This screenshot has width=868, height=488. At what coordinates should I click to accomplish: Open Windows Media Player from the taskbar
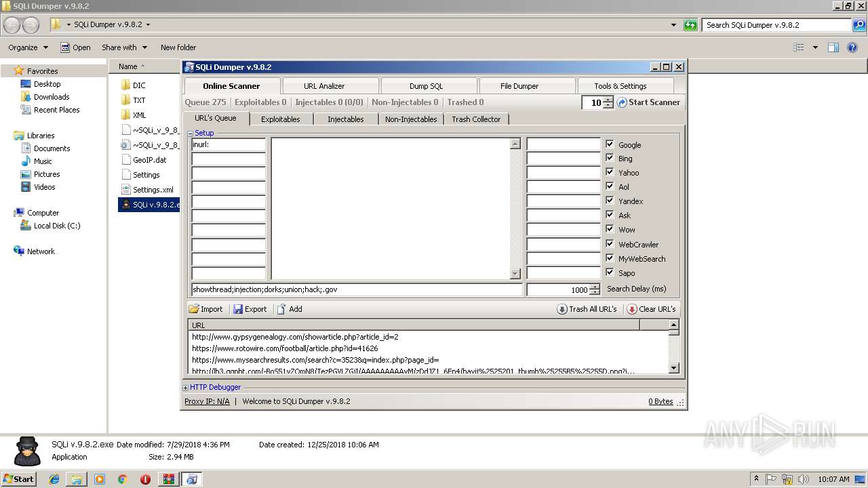tap(100, 479)
